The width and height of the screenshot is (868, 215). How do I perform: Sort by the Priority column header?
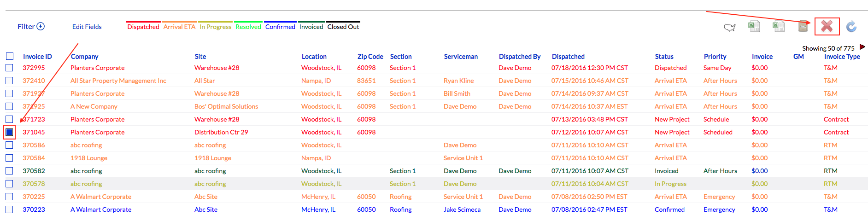point(715,57)
